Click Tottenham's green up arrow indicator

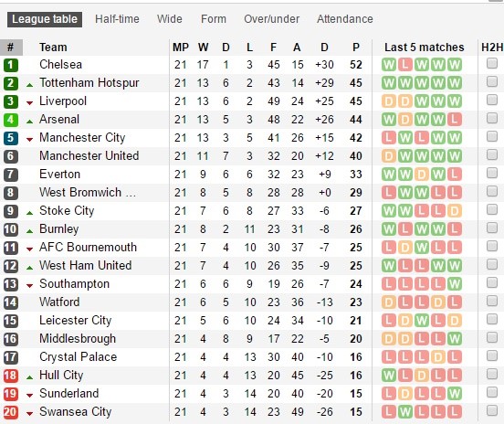pyautogui.click(x=29, y=85)
